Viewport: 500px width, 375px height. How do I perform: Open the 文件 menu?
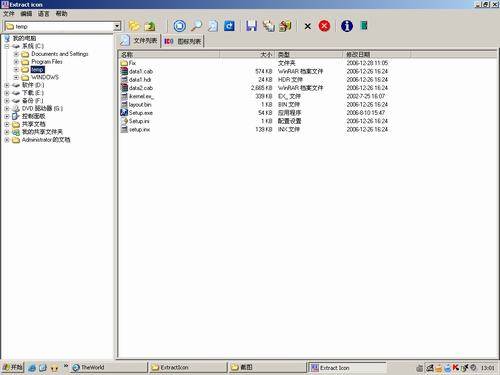coord(9,14)
